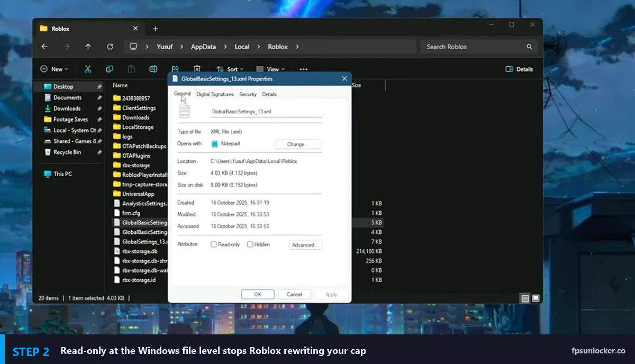Viewport: 635px width, 364px height.
Task: Select the ClientSettings folder
Action: (x=139, y=108)
